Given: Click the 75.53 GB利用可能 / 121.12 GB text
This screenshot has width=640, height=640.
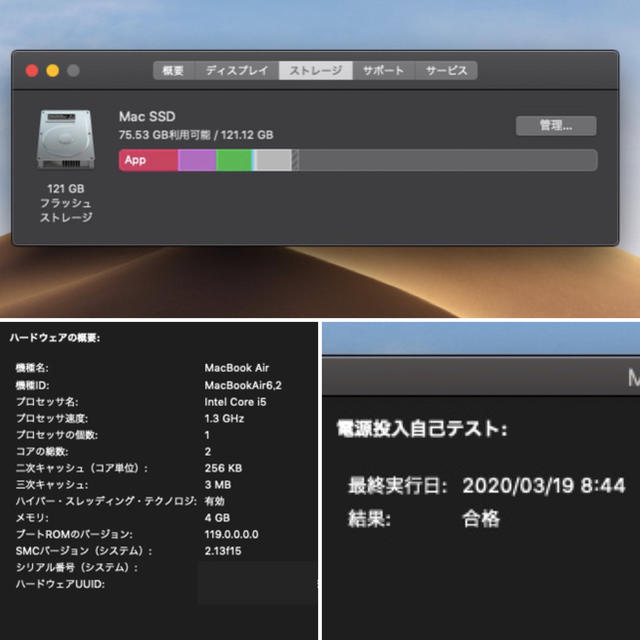Looking at the screenshot, I should tap(196, 135).
